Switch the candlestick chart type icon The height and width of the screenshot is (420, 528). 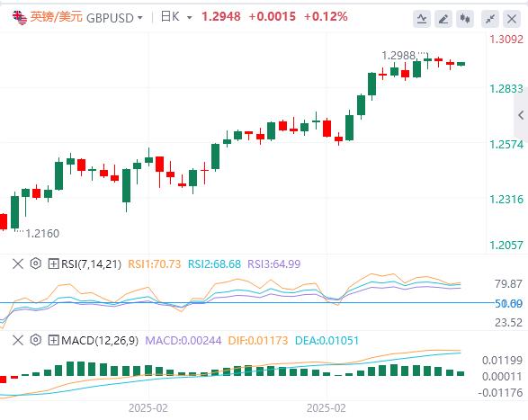pyautogui.click(x=465, y=19)
